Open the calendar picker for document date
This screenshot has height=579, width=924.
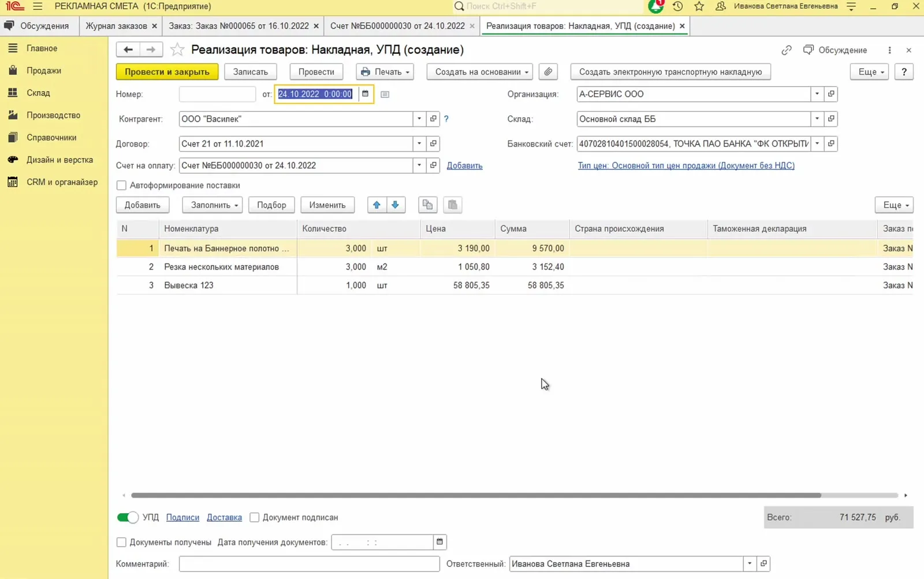tap(365, 94)
